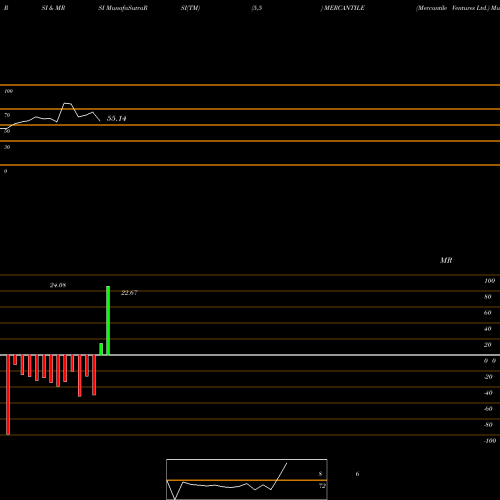
Task: Click the short green bar near zero
Action: pyautogui.click(x=101, y=349)
